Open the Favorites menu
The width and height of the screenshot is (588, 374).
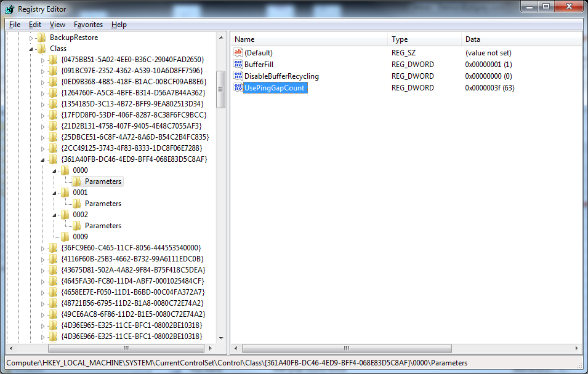pos(88,25)
